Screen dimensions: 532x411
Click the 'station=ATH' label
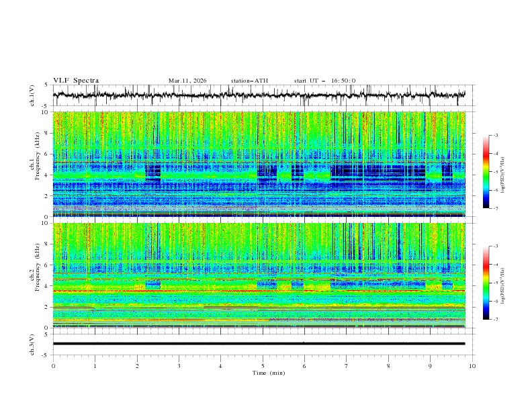[x=249, y=81]
